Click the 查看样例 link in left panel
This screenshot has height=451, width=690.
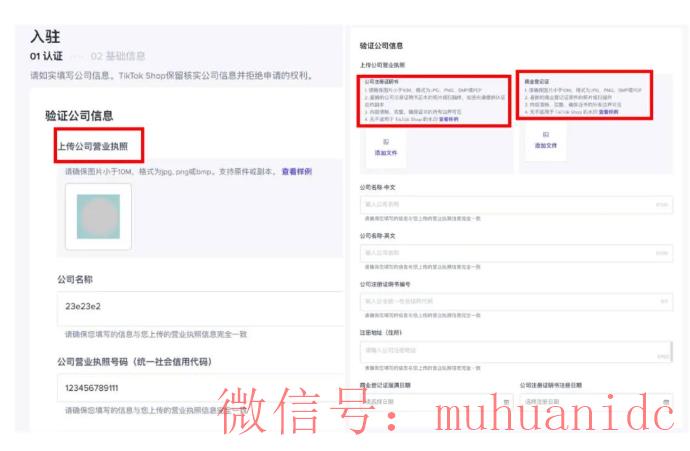[x=296, y=171]
